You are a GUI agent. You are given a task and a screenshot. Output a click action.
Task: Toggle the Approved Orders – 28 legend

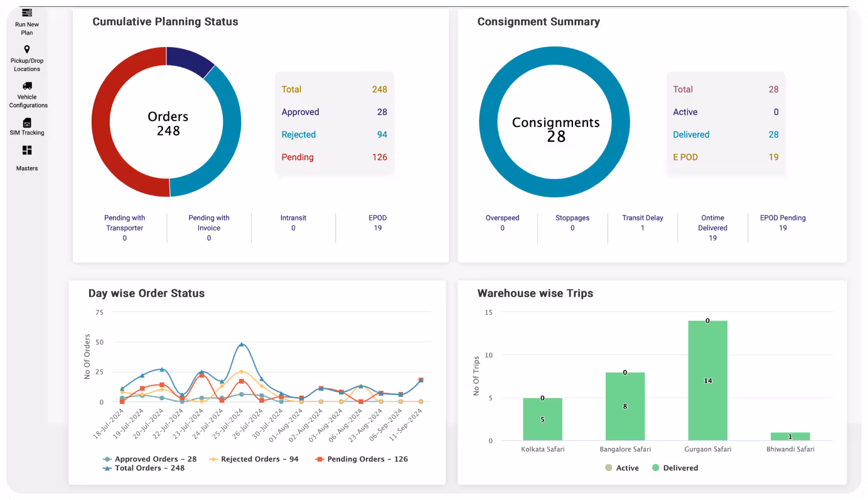coord(149,459)
